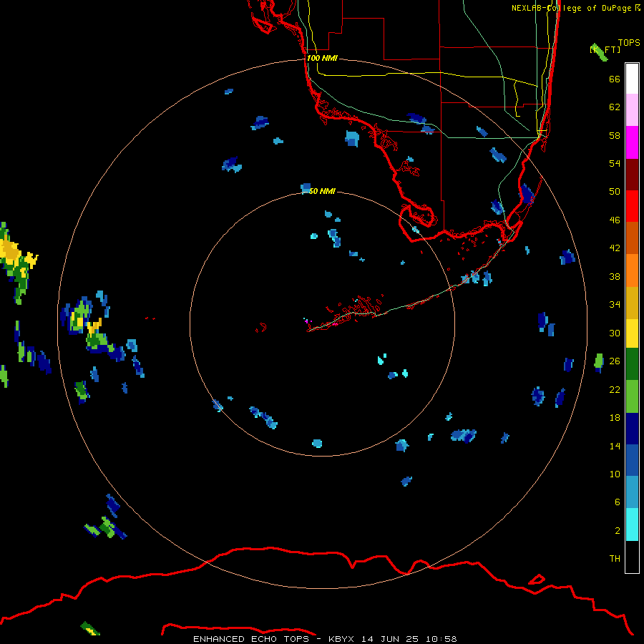This screenshot has height=644, width=644.
Task: Click the "58" scale label
Action: click(x=615, y=135)
